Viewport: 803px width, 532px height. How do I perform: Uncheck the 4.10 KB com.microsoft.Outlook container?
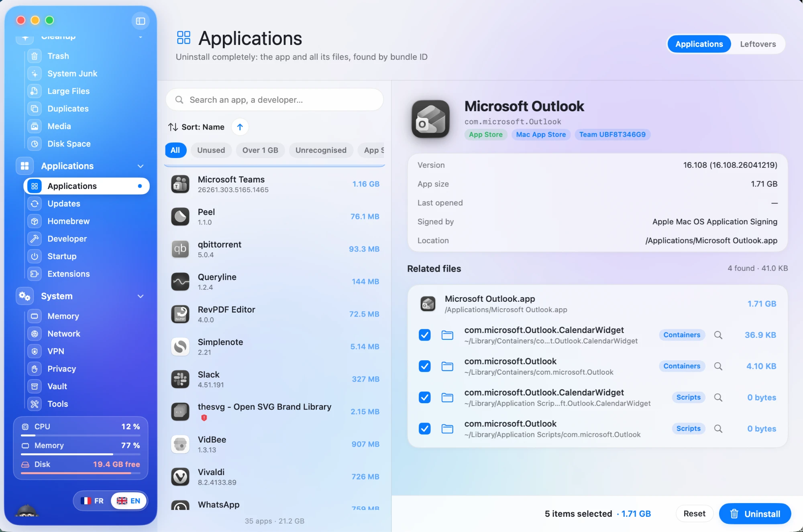coord(425,366)
